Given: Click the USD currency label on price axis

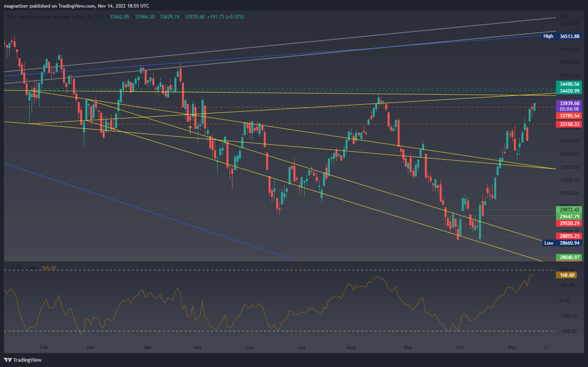Looking at the screenshot, I should 564,16.
